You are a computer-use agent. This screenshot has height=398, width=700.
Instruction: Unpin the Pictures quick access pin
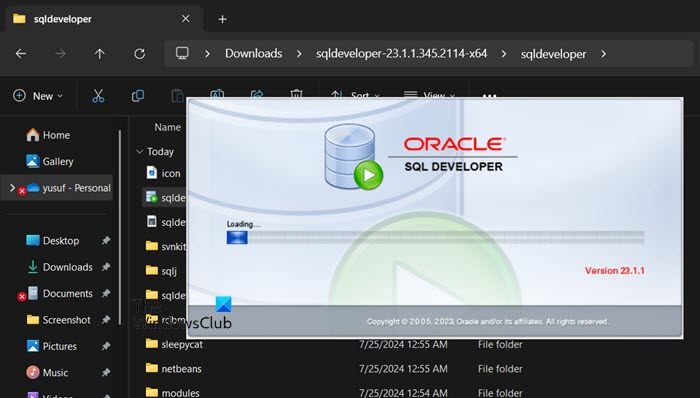pos(106,346)
